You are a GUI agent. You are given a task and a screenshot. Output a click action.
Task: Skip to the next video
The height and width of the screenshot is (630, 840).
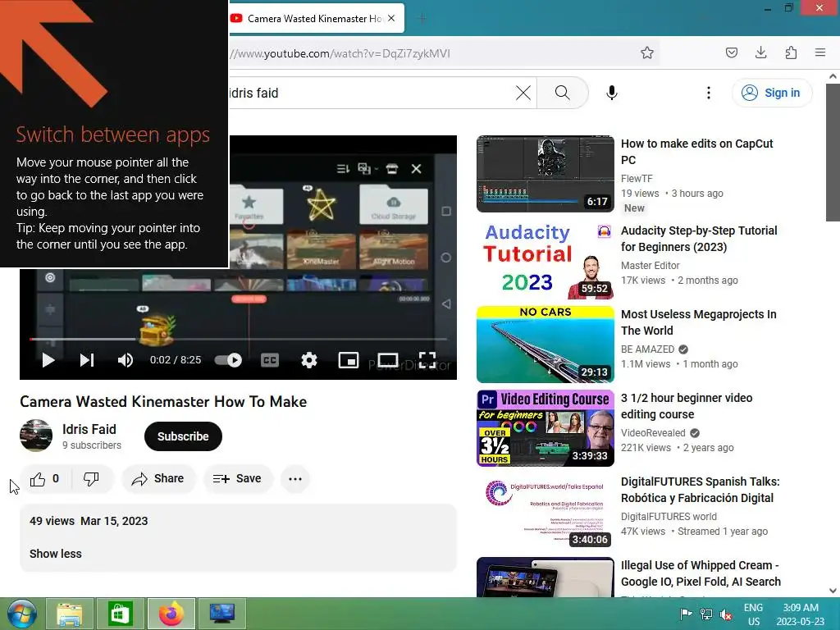click(x=87, y=360)
